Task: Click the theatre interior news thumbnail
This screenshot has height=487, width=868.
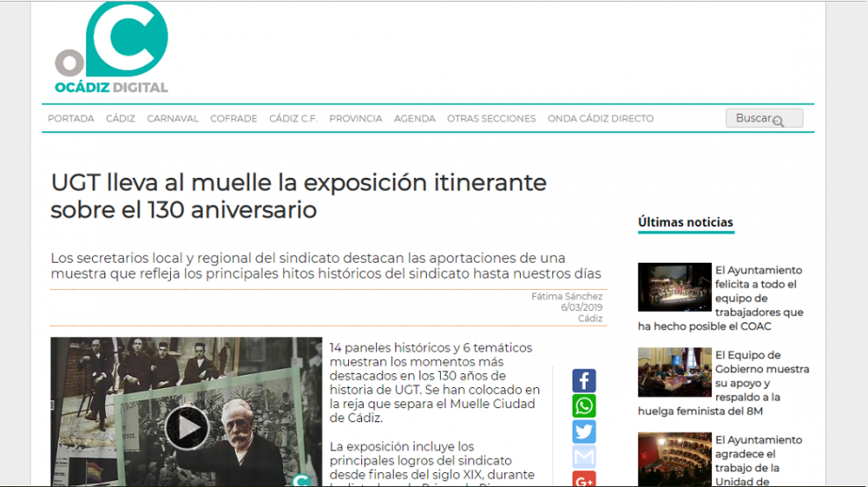Action: pyautogui.click(x=674, y=459)
